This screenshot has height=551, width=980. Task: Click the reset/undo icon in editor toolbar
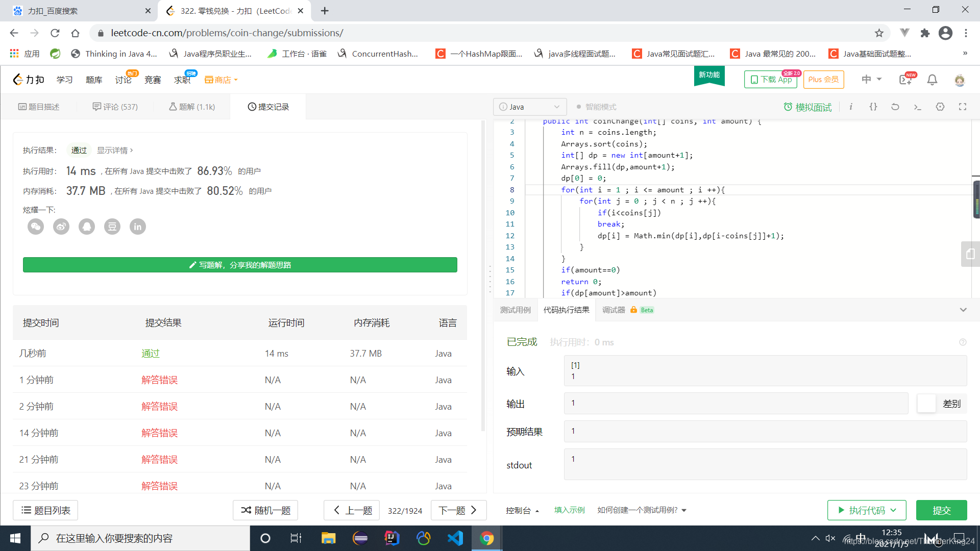pyautogui.click(x=895, y=106)
